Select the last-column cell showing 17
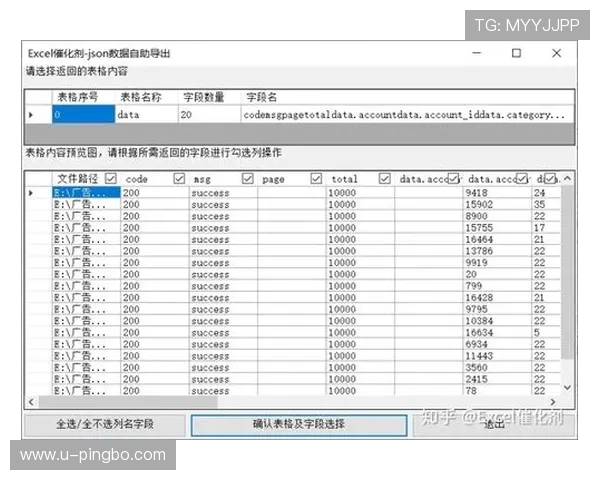Screen dimensions: 600x480 (x=546, y=228)
